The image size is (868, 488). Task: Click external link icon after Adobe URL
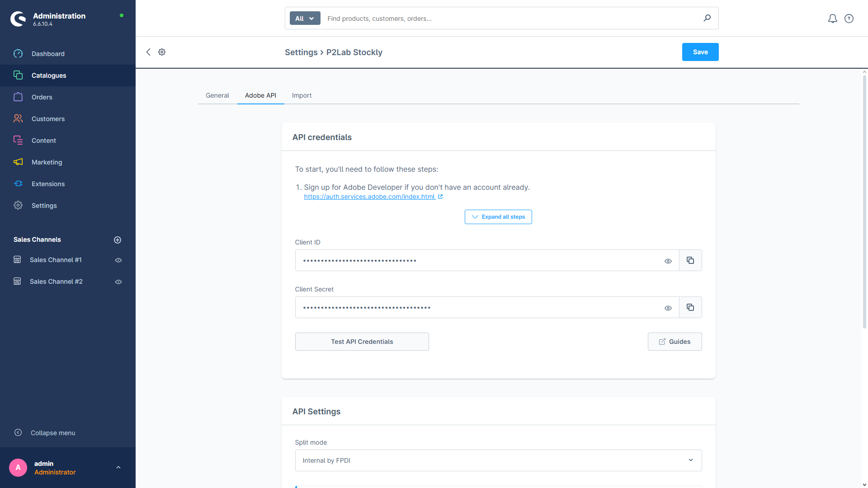[440, 197]
